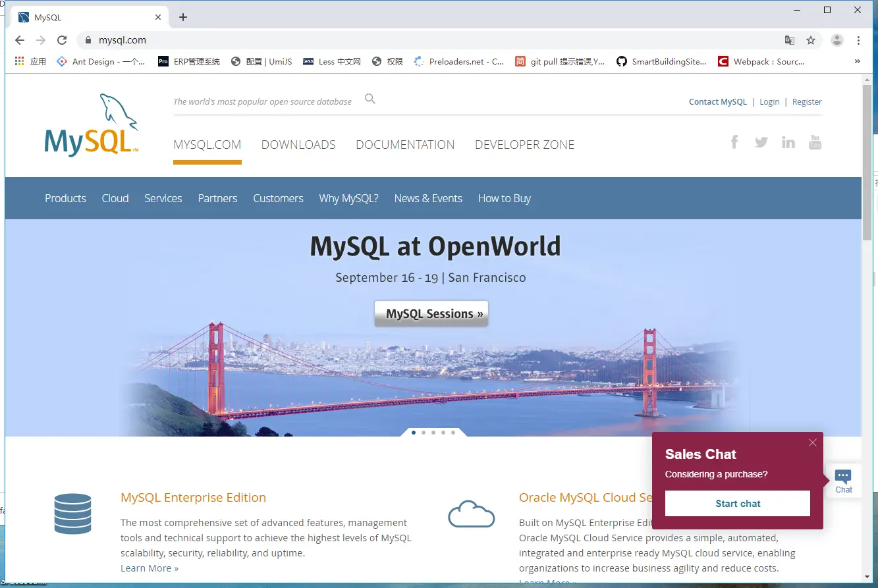Click the Oracle MySQL Cloud Service cloud icon

[x=471, y=514]
